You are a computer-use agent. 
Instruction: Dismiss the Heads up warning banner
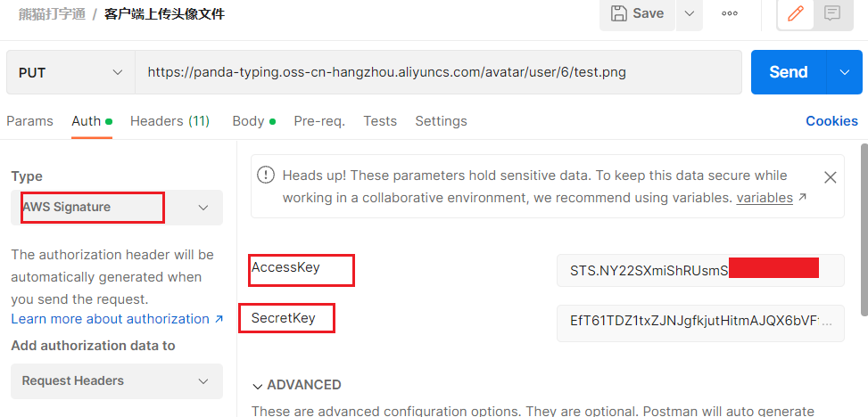pyautogui.click(x=830, y=177)
